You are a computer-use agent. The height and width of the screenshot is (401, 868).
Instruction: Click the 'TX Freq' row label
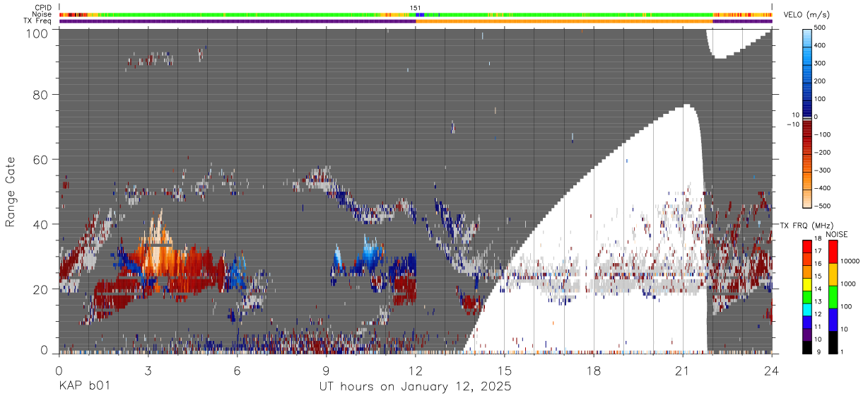tap(38, 21)
